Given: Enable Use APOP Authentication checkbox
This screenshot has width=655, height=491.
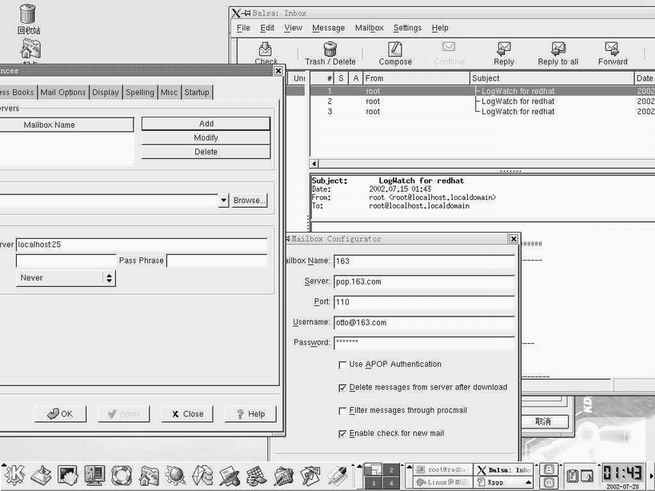Looking at the screenshot, I should tap(343, 365).
